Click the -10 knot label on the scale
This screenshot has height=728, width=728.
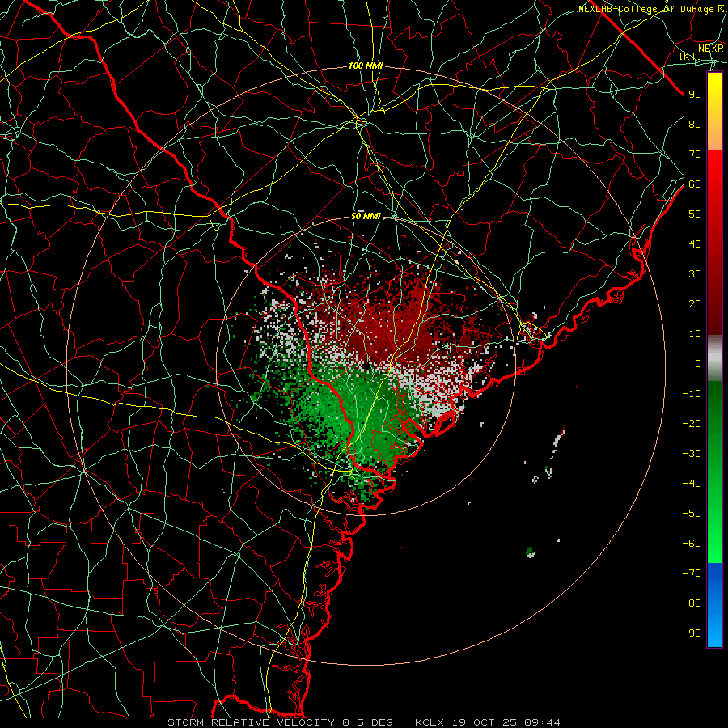point(692,394)
